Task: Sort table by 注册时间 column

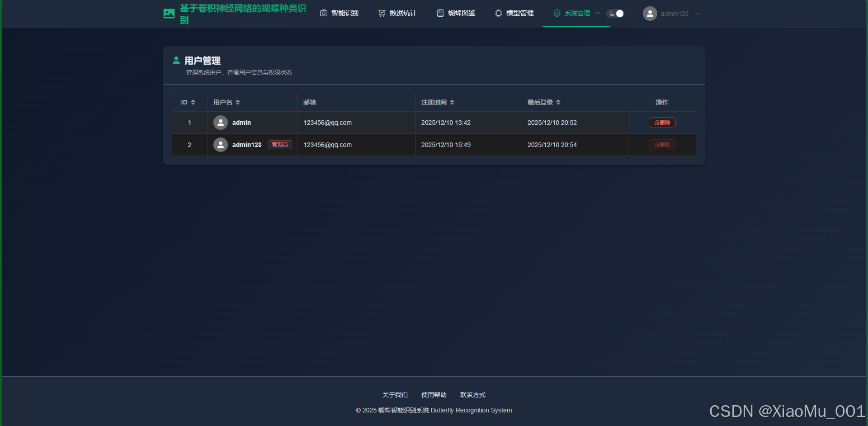Action: (452, 102)
